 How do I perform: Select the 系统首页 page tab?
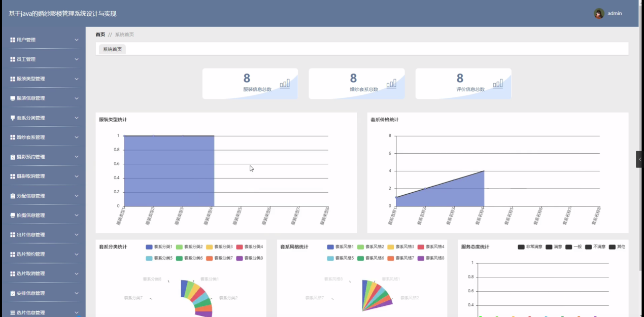112,49
